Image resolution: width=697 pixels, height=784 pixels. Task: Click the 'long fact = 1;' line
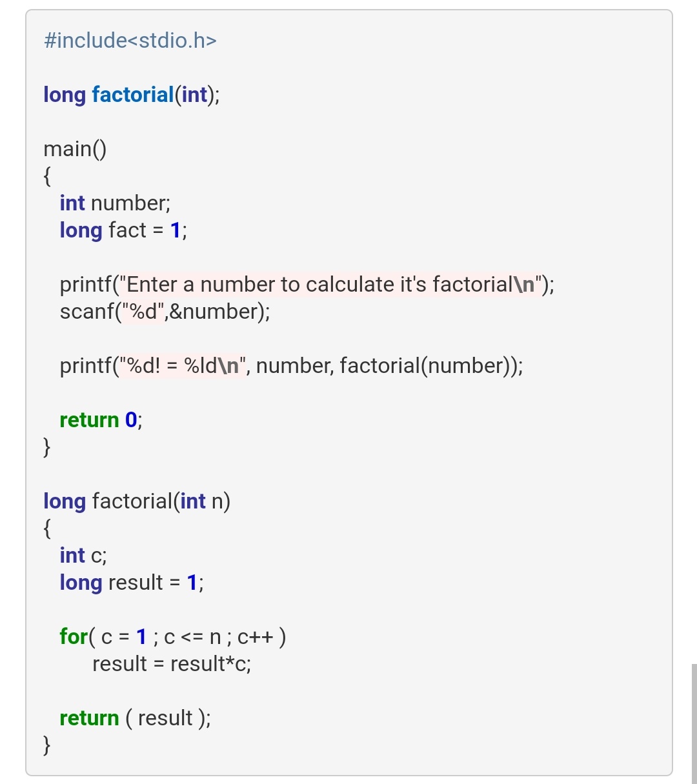click(123, 230)
